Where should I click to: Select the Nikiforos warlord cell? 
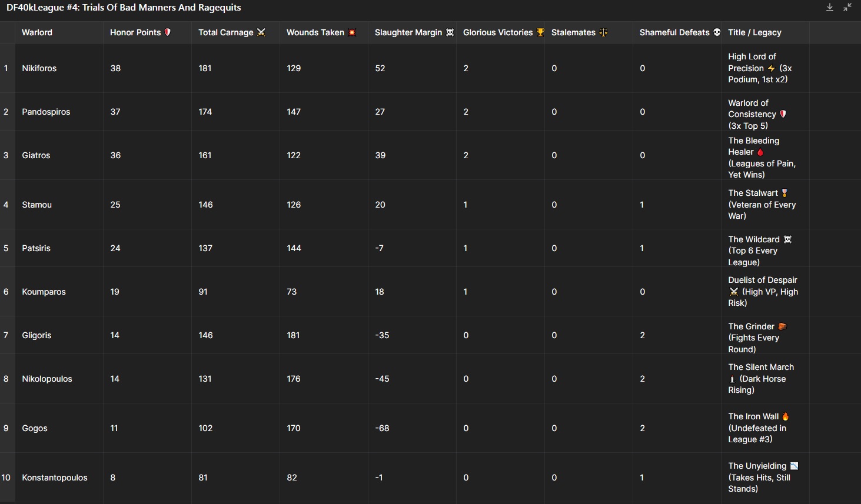coord(39,68)
